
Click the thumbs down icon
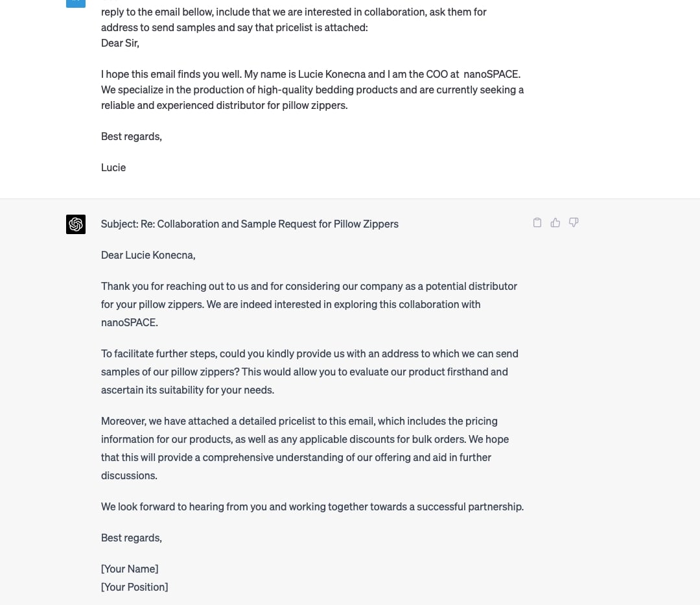click(x=574, y=222)
